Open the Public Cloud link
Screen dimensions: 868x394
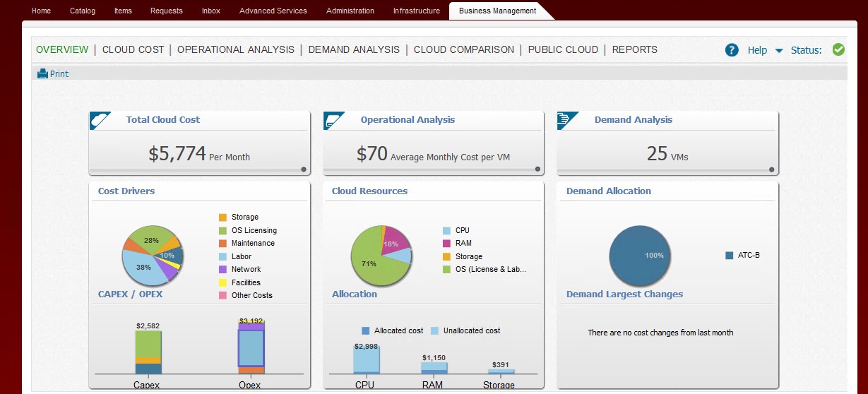[x=563, y=49]
